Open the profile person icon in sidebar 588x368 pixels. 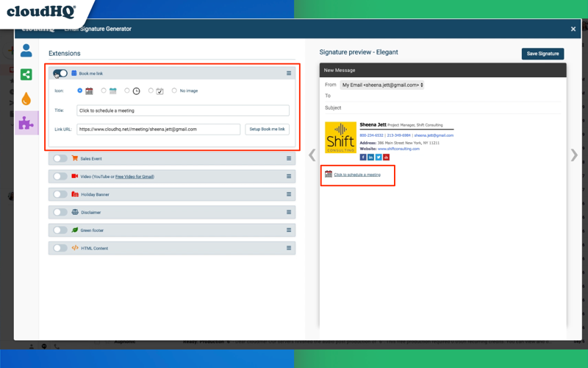pos(26,50)
